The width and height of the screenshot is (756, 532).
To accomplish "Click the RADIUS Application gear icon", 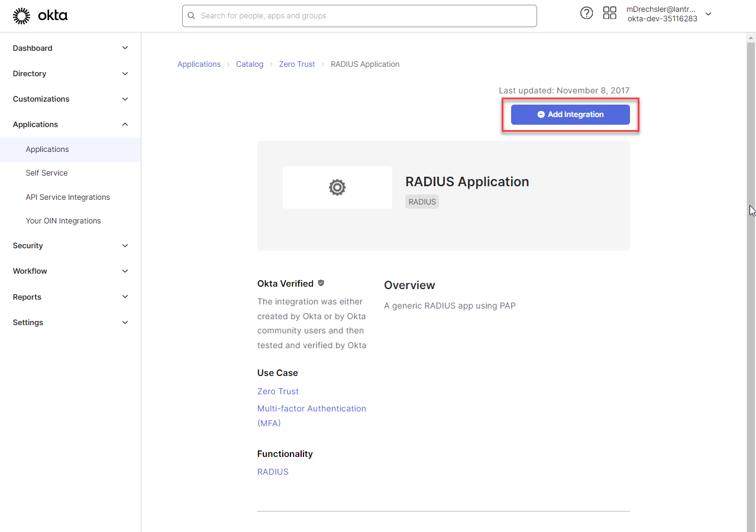I will [337, 187].
